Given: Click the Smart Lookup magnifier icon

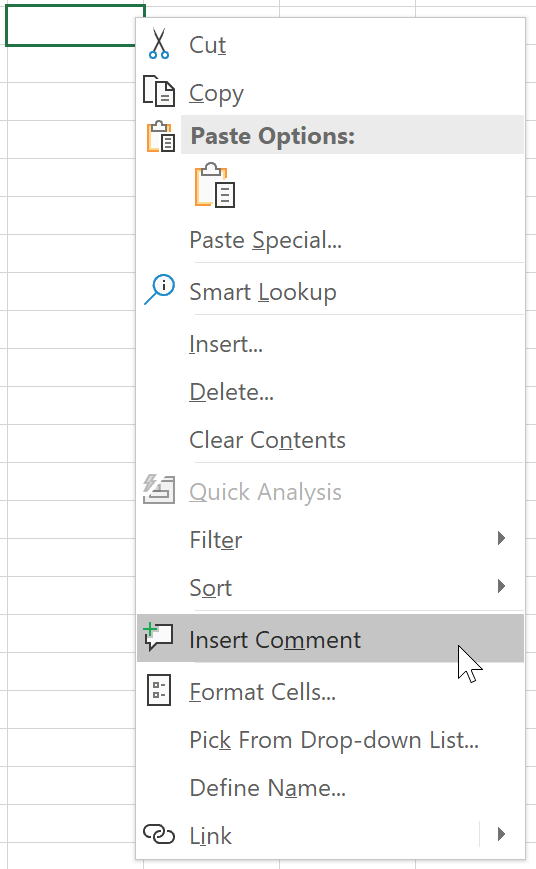Looking at the screenshot, I should pos(160,289).
